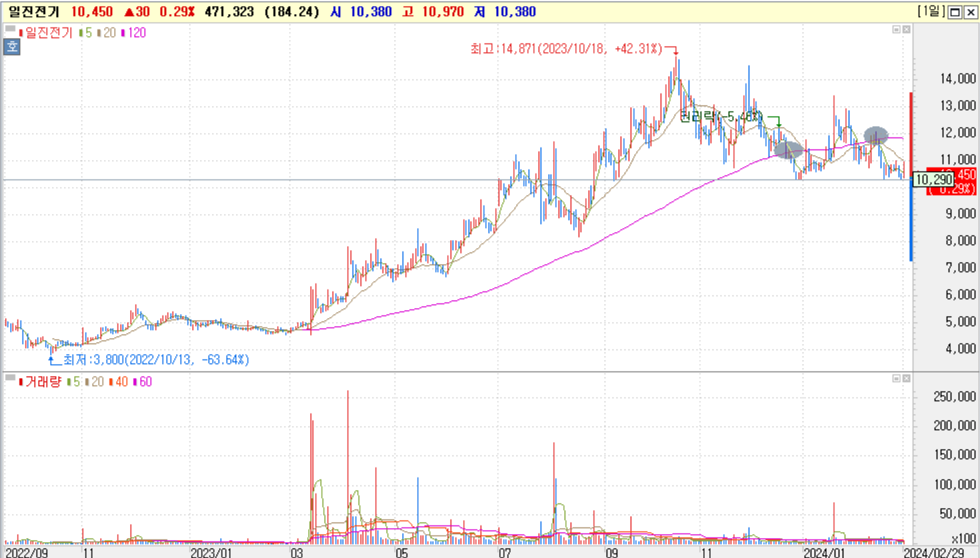Click the 시 10,380 open price in header
Image resolution: width=980 pixels, height=558 pixels.
361,12
